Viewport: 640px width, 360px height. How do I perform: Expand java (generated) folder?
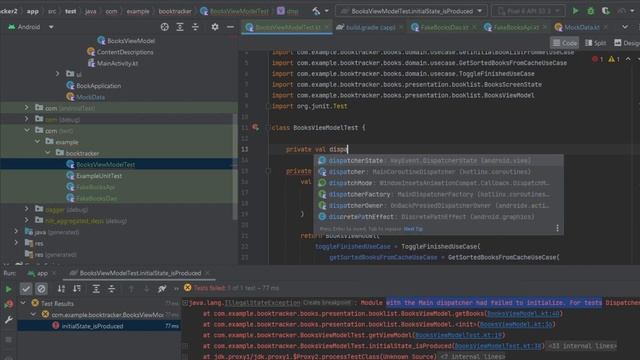(16, 231)
